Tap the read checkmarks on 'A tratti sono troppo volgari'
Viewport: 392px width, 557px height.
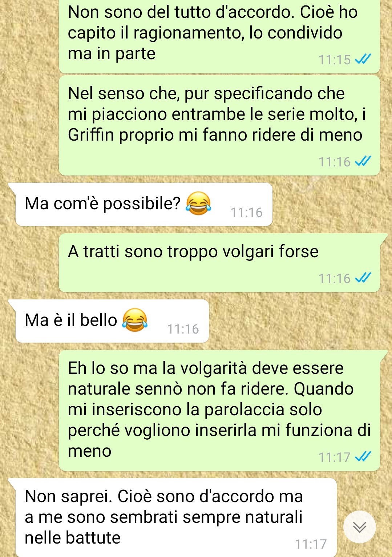[x=363, y=278]
